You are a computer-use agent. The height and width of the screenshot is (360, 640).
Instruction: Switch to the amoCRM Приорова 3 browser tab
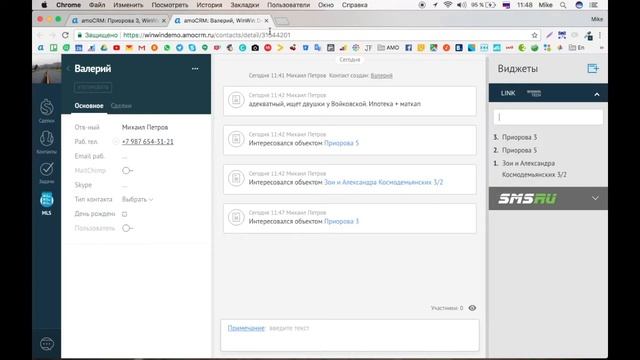click(119, 20)
